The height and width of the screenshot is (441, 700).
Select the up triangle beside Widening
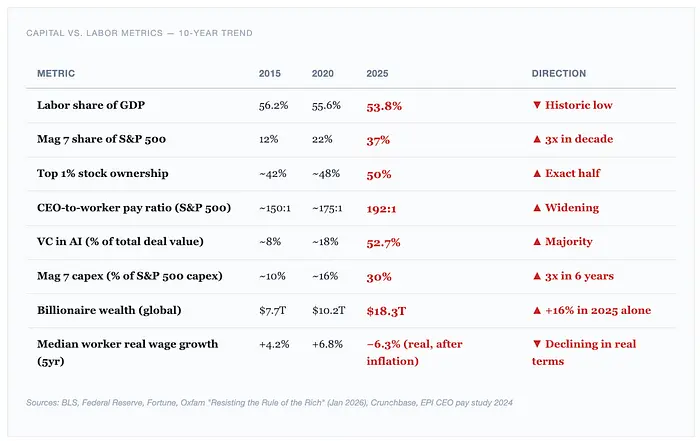tap(536, 208)
